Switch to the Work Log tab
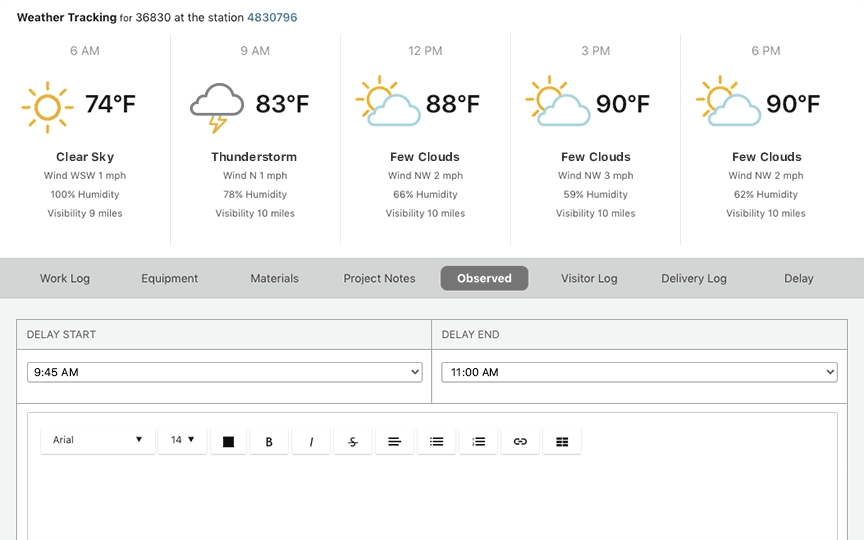The width and height of the screenshot is (864, 540). [65, 278]
